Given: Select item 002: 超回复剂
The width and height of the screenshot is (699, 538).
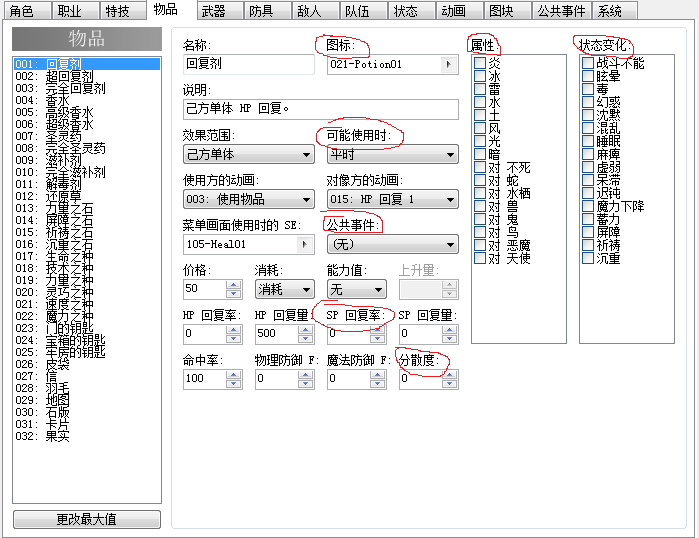Looking at the screenshot, I should (87, 76).
